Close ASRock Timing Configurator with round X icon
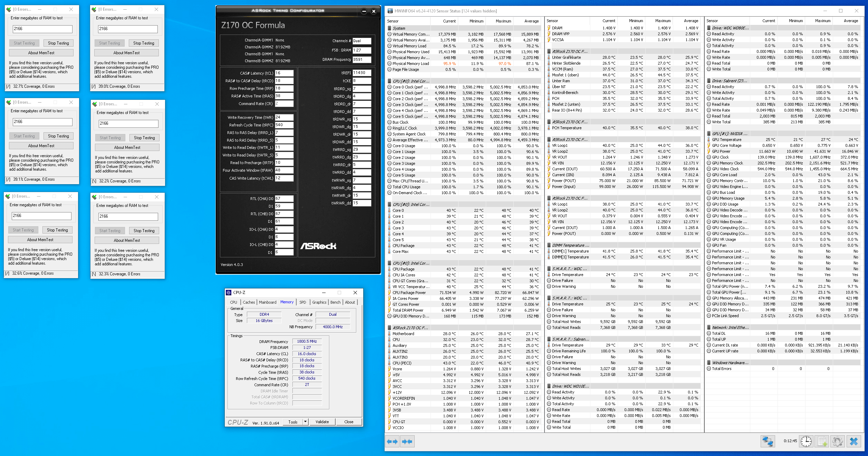The image size is (868, 456). coord(374,11)
